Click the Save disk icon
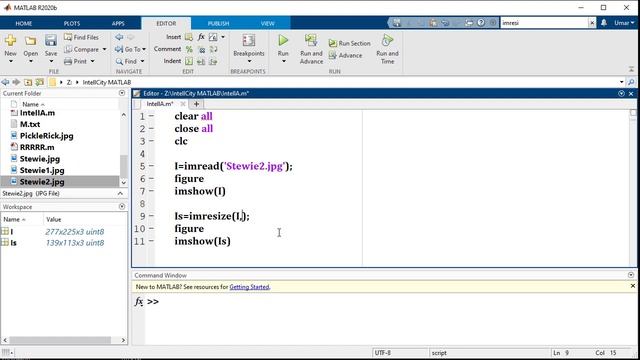This screenshot has height=360, width=640. pyautogui.click(x=51, y=40)
